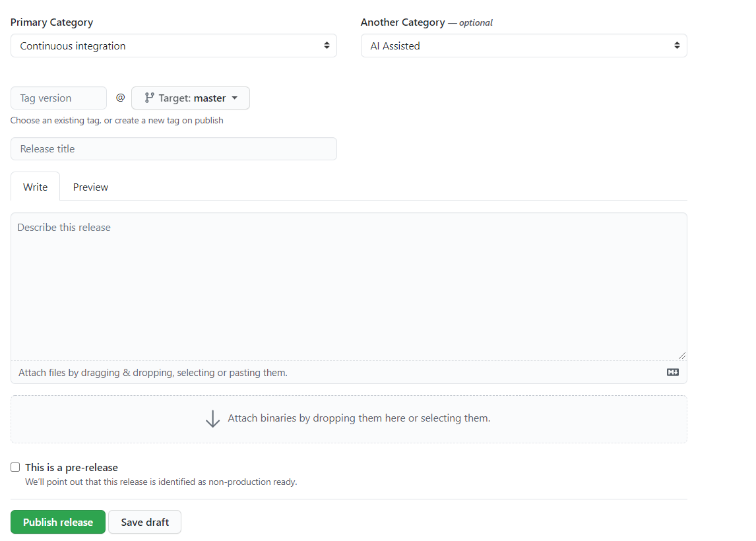Open the Primary Category dropdown
756x541 pixels.
[x=173, y=46]
